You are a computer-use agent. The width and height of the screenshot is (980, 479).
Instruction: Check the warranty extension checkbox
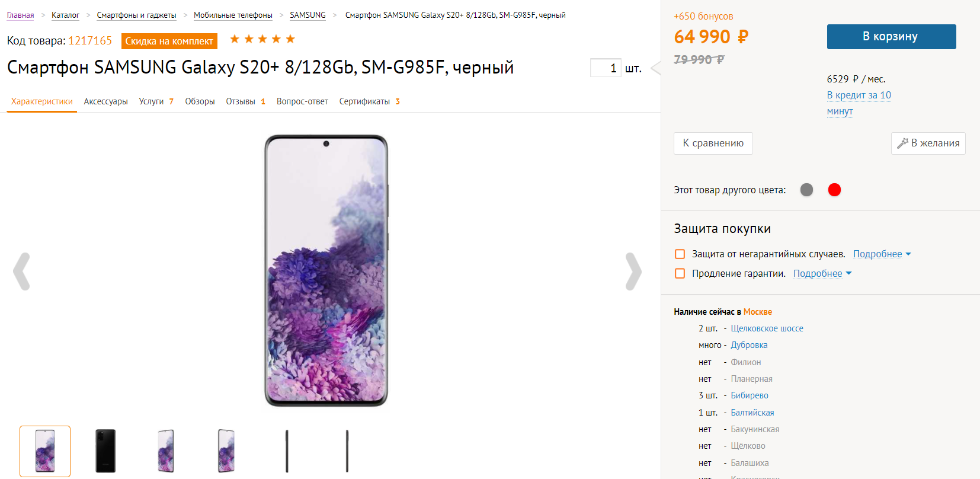680,274
